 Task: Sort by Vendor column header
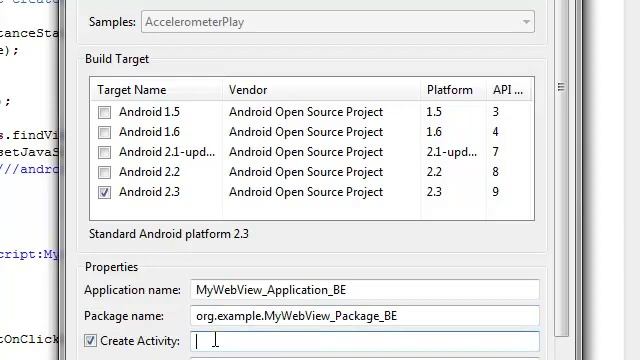point(322,90)
